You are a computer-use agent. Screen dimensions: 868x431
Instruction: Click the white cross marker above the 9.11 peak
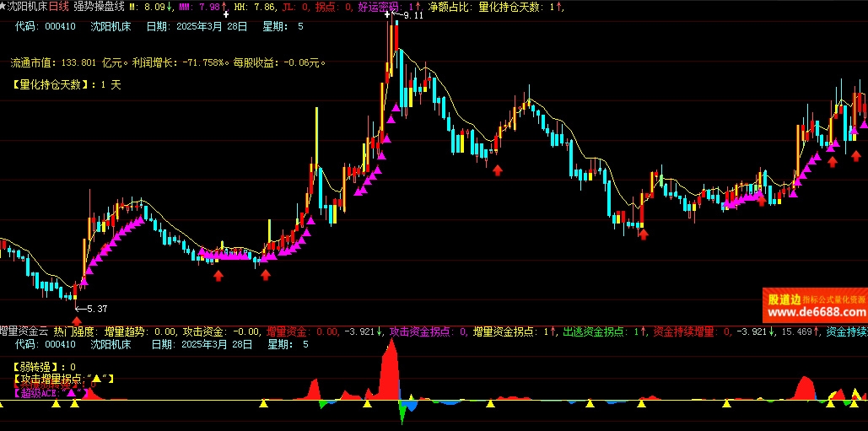pyautogui.click(x=387, y=14)
